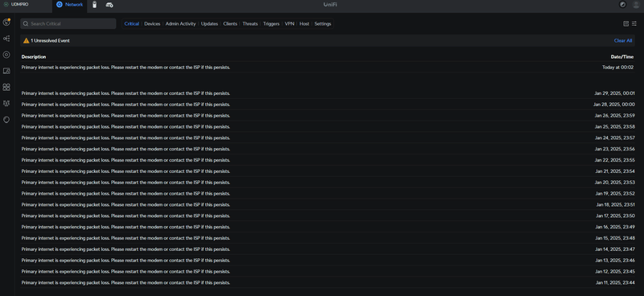
Task: Select the event dated Jan 17, 2025, 23:50
Action: (328, 216)
